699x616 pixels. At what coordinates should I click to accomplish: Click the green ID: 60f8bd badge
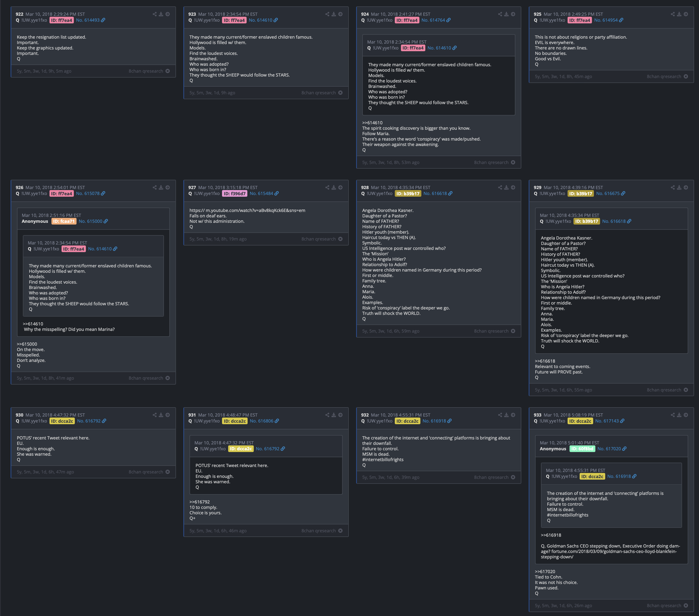[582, 449]
